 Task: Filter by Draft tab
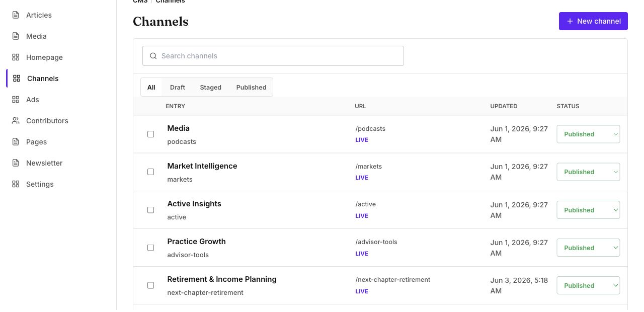tap(178, 87)
